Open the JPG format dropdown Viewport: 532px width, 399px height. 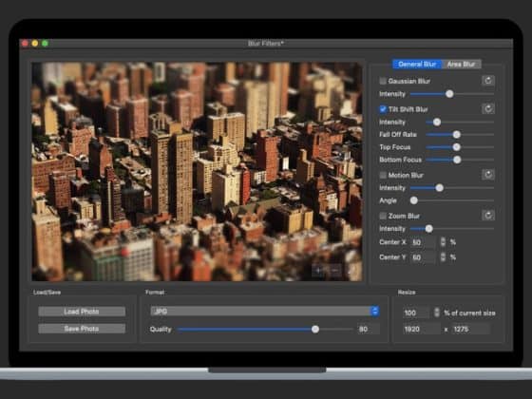click(265, 312)
